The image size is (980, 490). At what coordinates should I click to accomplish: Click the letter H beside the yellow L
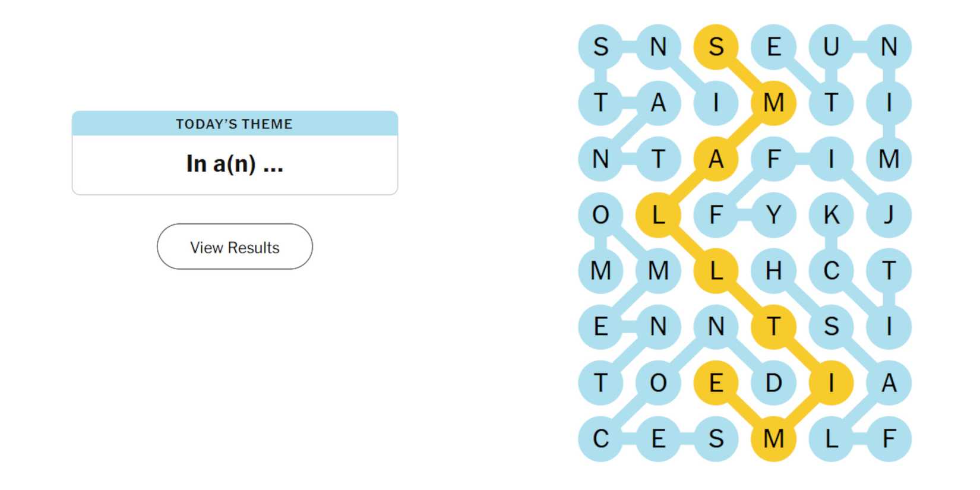(774, 271)
